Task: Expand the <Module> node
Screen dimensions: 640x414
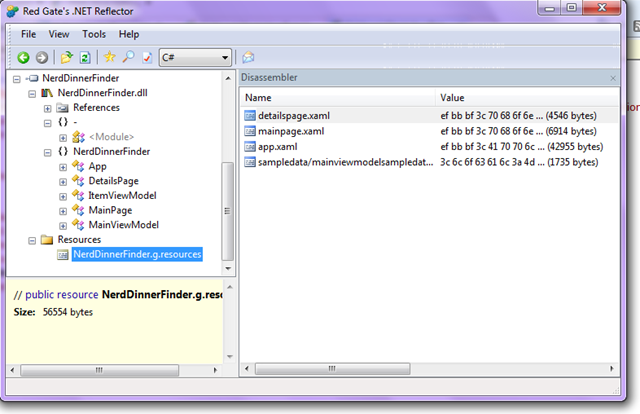Action: tap(63, 138)
